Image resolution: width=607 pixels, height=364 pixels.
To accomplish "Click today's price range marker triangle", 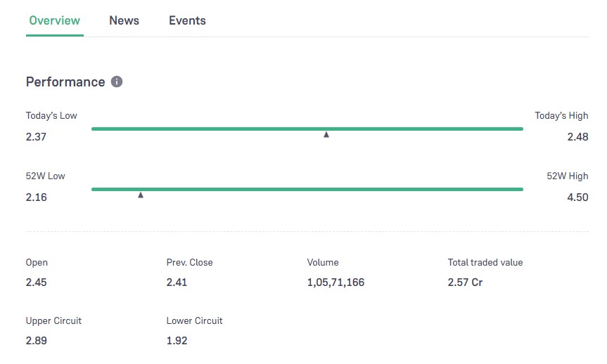I will point(326,134).
